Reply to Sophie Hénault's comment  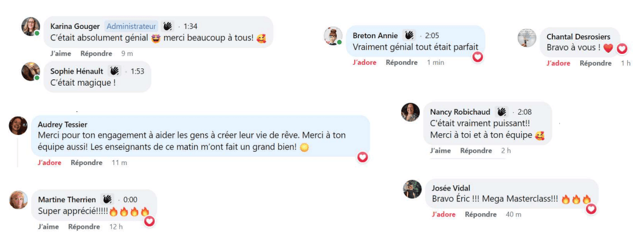[x=96, y=98]
